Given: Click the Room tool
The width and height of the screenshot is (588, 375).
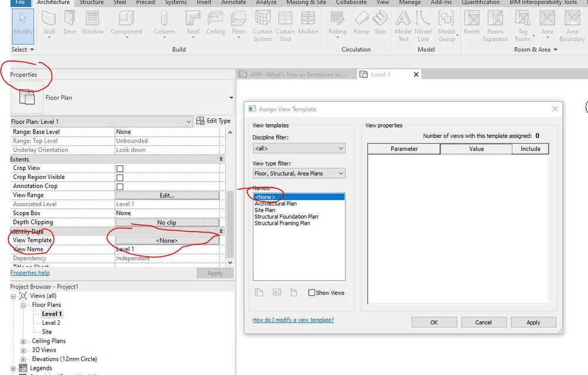Looking at the screenshot, I should [472, 25].
